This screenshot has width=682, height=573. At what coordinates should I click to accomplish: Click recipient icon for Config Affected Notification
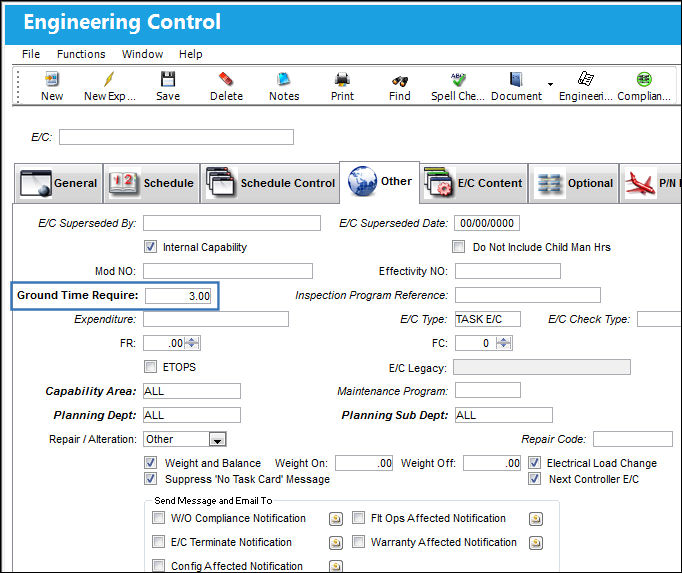(336, 566)
